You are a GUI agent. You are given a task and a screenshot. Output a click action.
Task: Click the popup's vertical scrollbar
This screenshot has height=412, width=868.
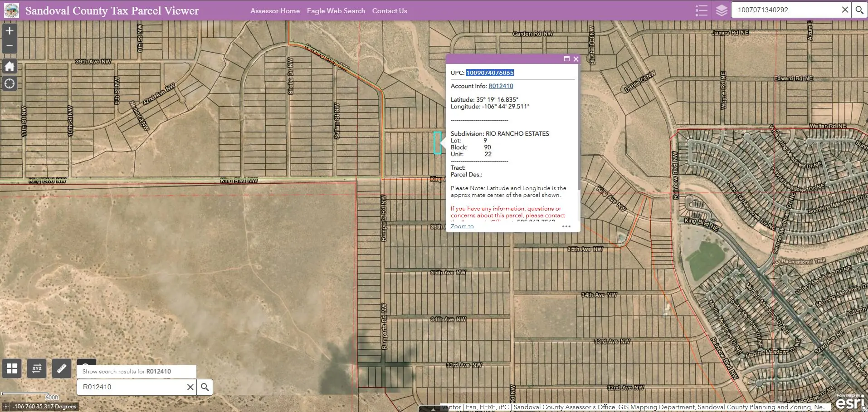(x=578, y=127)
